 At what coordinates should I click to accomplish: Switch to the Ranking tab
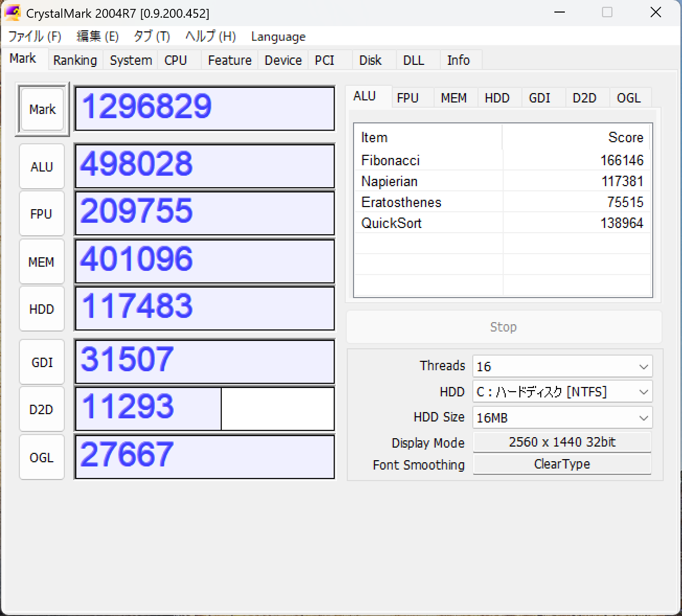click(x=75, y=60)
